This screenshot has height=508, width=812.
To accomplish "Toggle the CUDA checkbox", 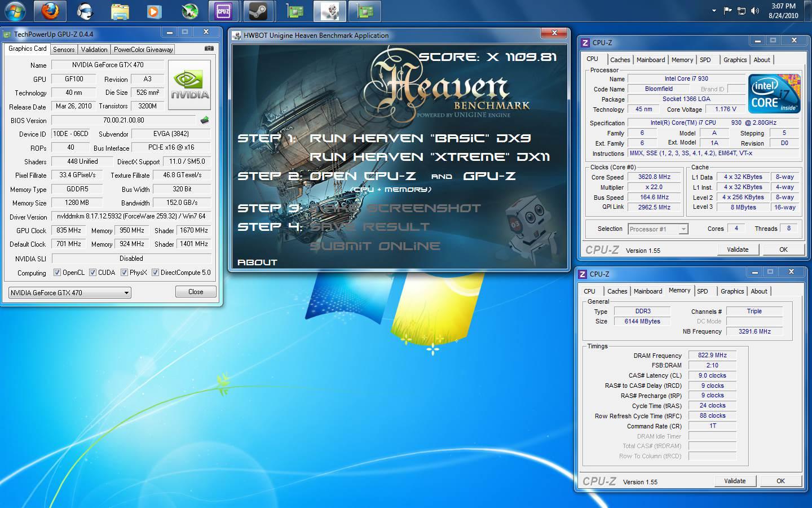I will click(92, 273).
